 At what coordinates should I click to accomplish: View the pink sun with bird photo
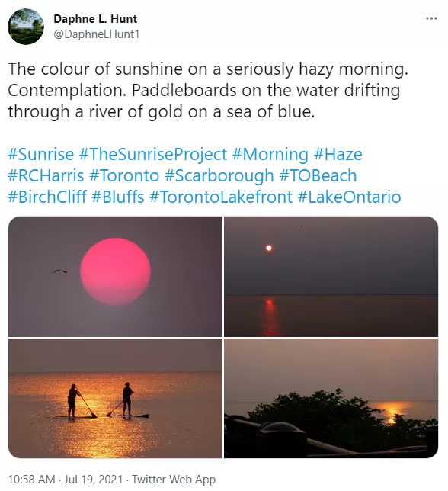115,277
